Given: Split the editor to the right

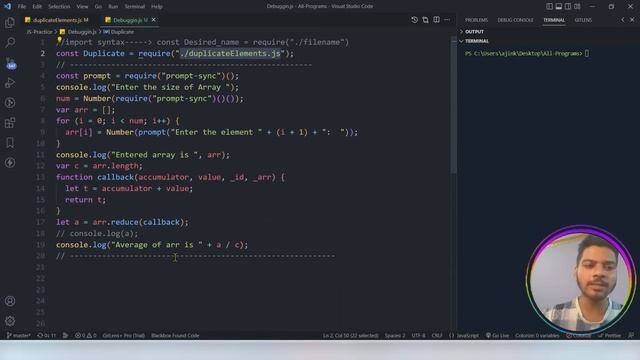Looking at the screenshot, I should tap(436, 20).
